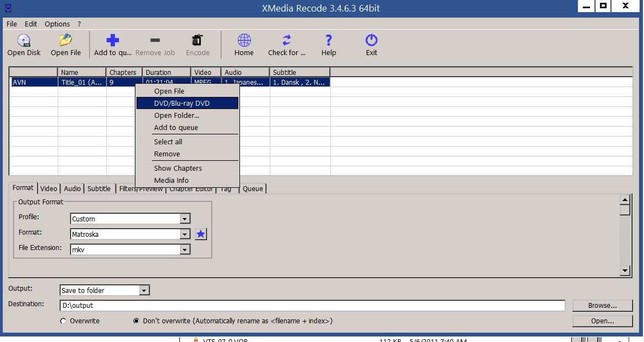This screenshot has height=342, width=644.
Task: Click the Open File toolbar icon
Action: [x=66, y=40]
